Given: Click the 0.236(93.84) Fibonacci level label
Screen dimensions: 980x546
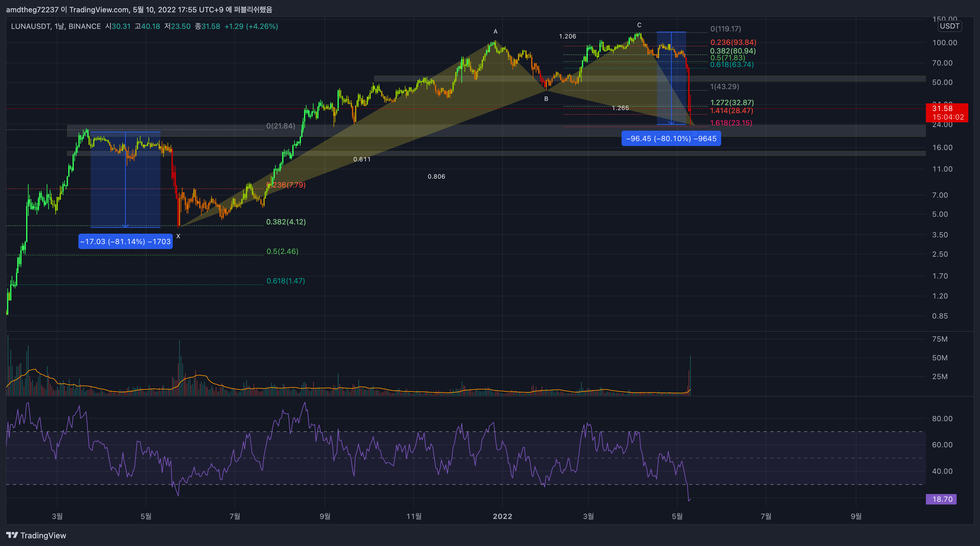Looking at the screenshot, I should pos(733,42).
